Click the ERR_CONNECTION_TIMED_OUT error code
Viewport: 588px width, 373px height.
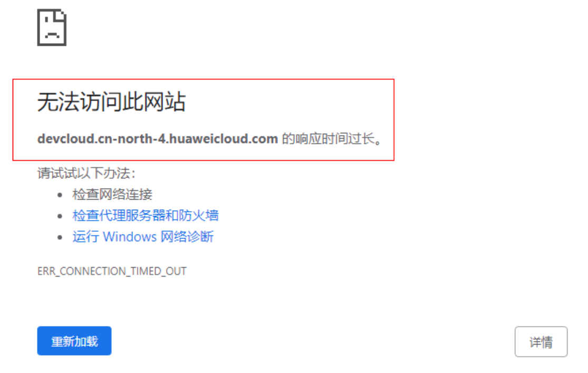(x=112, y=271)
